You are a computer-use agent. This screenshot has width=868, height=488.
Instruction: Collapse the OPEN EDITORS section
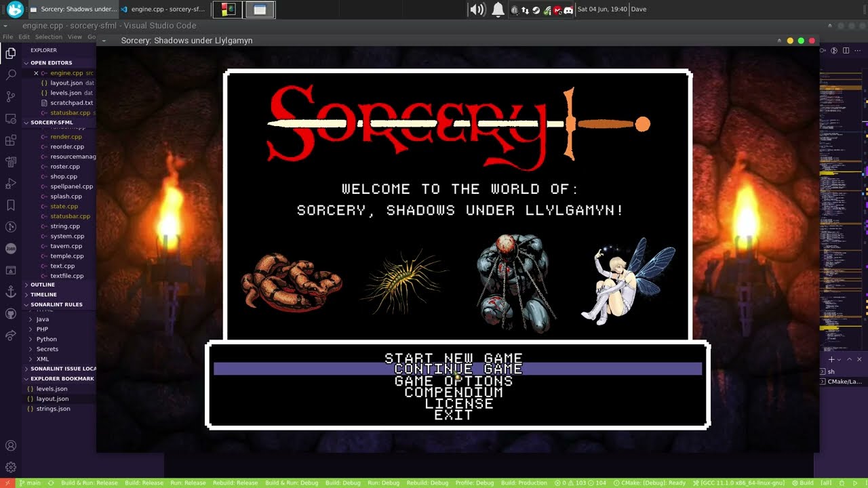tap(51, 62)
